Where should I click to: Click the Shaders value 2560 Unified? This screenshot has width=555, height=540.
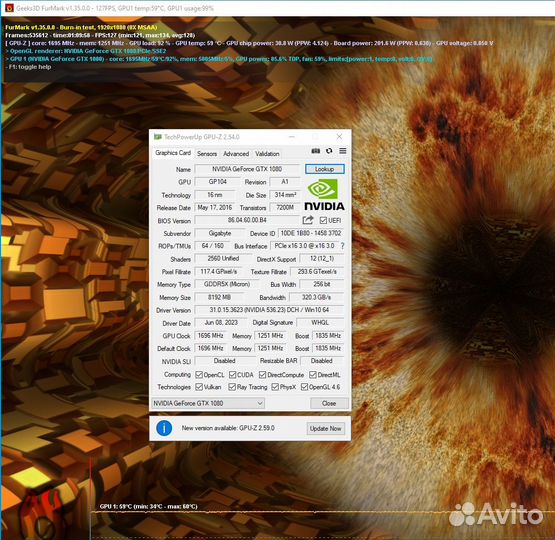click(x=223, y=259)
